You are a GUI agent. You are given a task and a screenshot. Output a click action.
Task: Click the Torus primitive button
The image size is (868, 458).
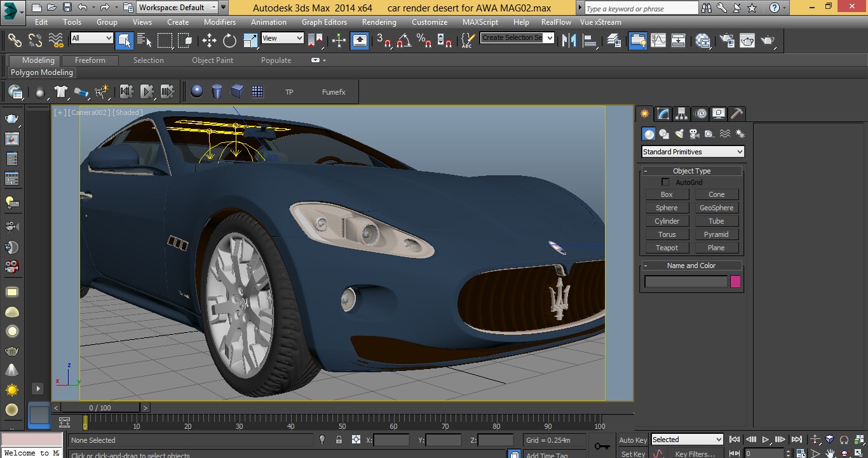667,234
